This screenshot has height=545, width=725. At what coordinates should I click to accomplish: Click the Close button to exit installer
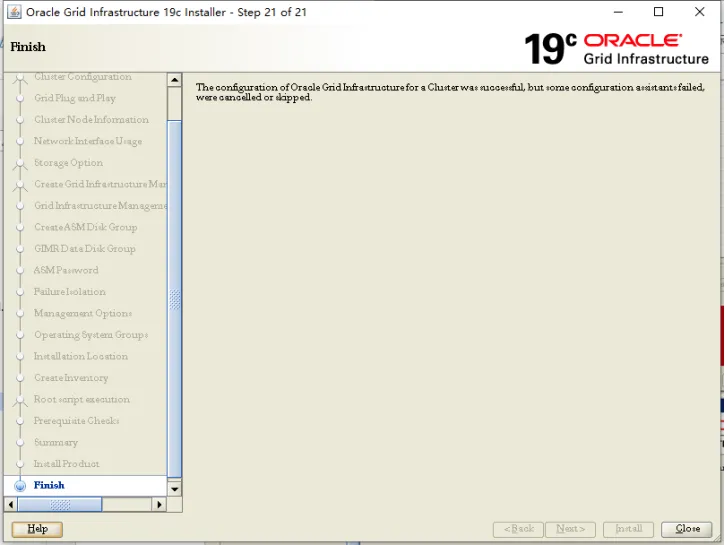point(686,529)
